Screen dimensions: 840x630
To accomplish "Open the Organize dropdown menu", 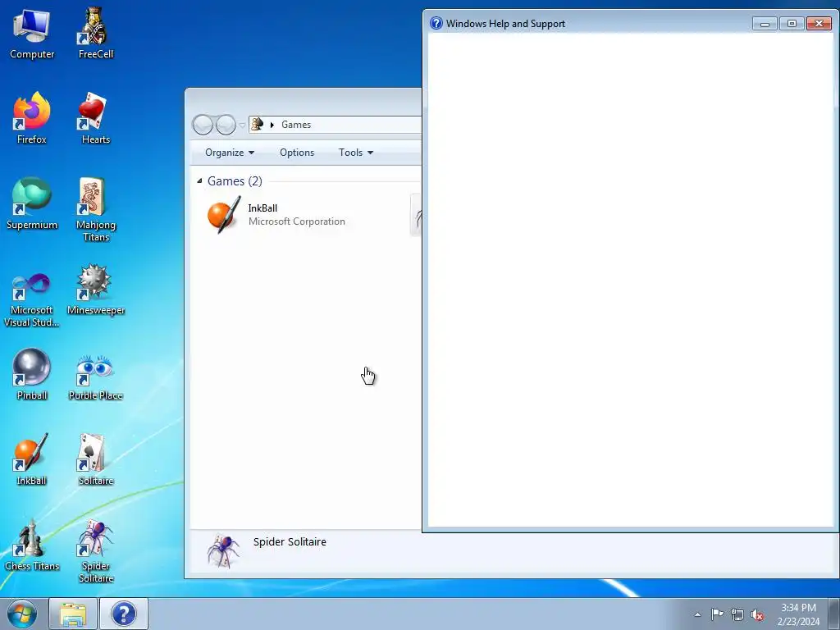I will point(230,153).
